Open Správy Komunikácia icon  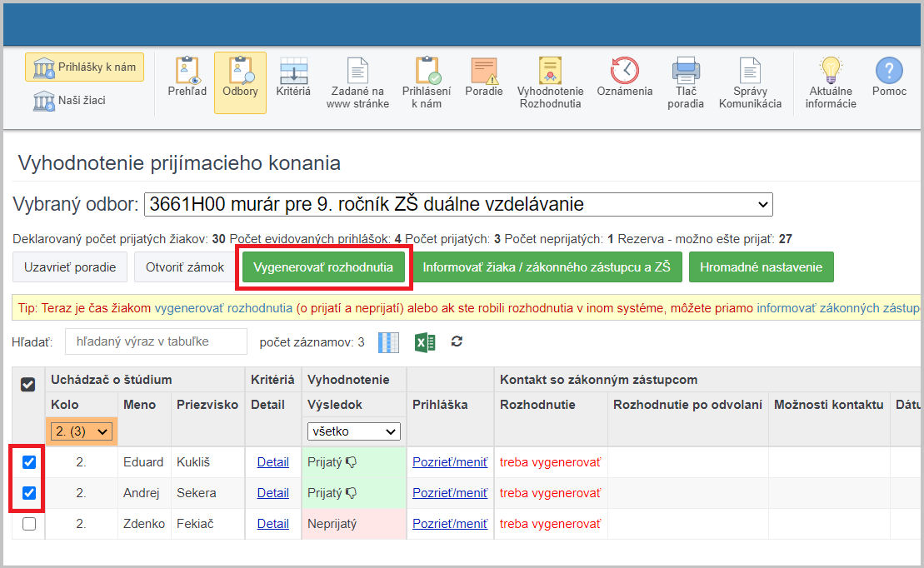pyautogui.click(x=750, y=83)
